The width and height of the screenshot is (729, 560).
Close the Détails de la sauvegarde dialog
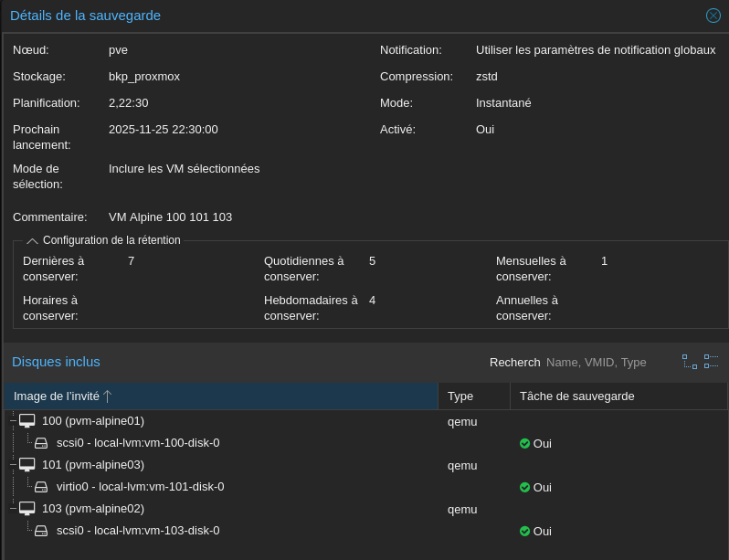(x=713, y=16)
